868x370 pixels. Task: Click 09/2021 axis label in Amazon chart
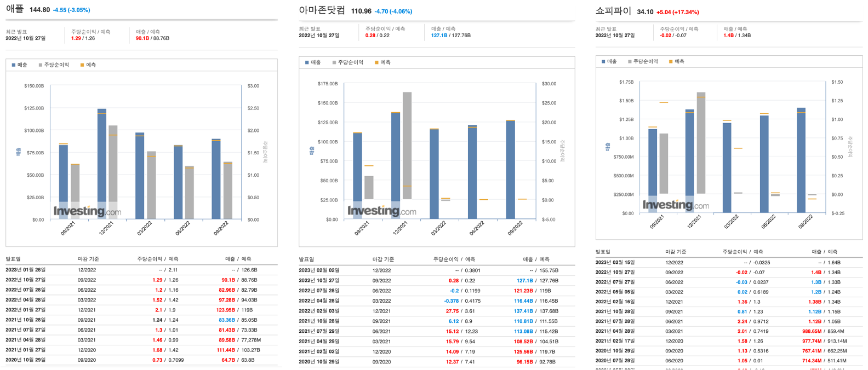click(x=362, y=228)
